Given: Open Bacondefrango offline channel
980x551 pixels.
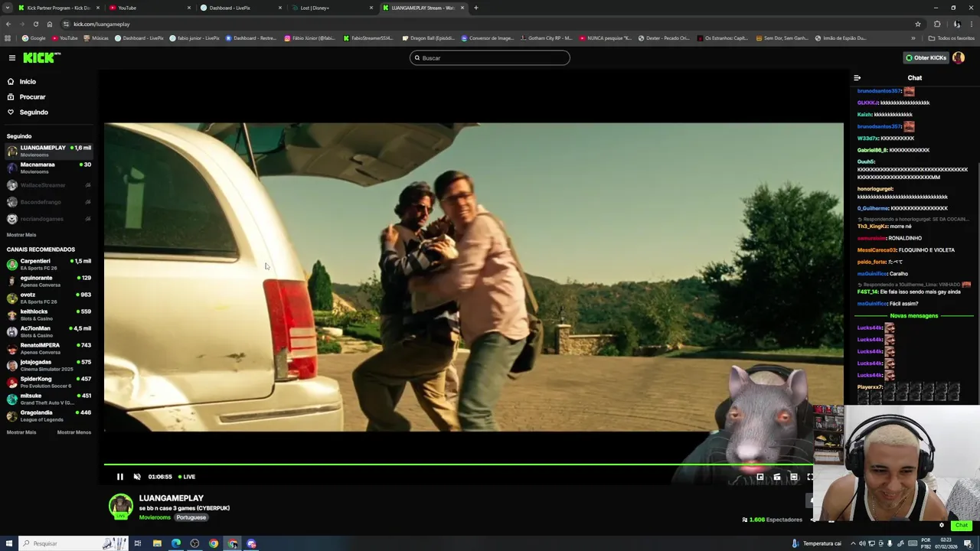Looking at the screenshot, I should pos(49,202).
